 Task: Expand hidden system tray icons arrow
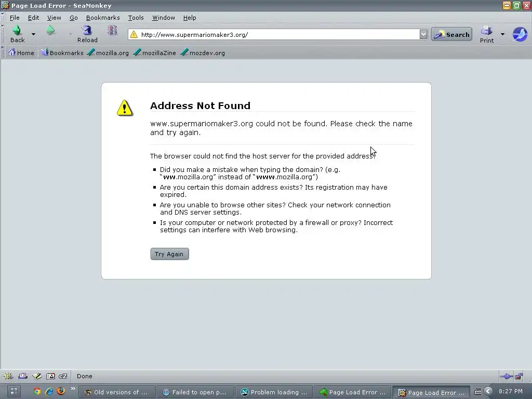click(x=488, y=392)
